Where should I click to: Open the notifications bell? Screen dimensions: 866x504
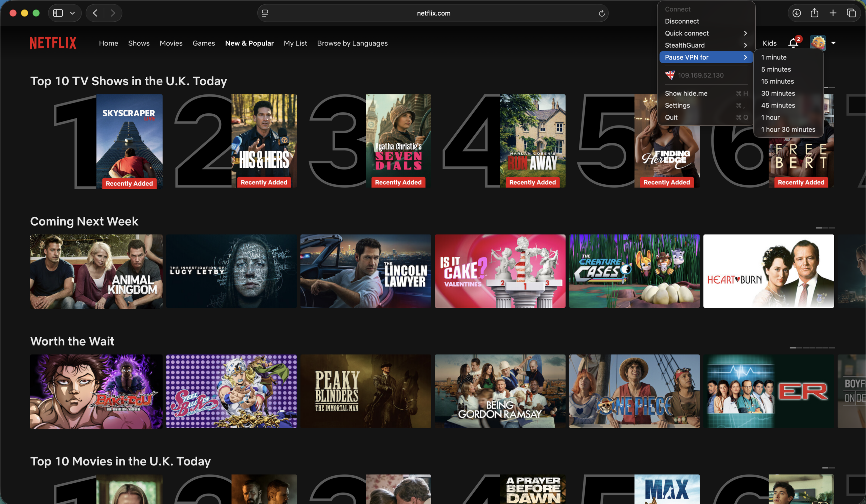click(x=793, y=43)
